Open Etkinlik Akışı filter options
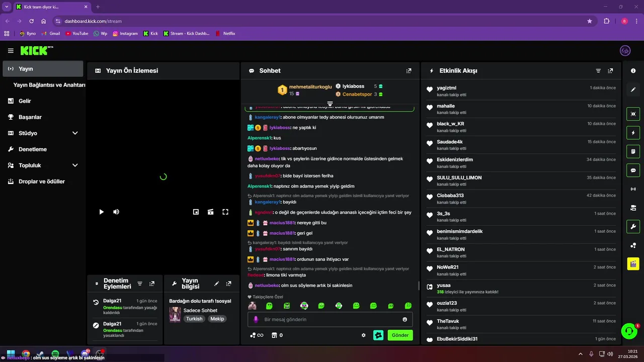Screen dimensions: 644x362 click(x=598, y=71)
